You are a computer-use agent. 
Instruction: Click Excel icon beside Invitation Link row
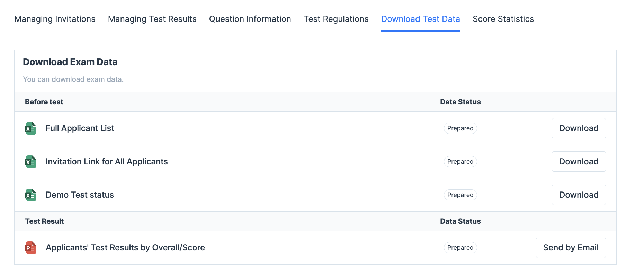tap(31, 162)
